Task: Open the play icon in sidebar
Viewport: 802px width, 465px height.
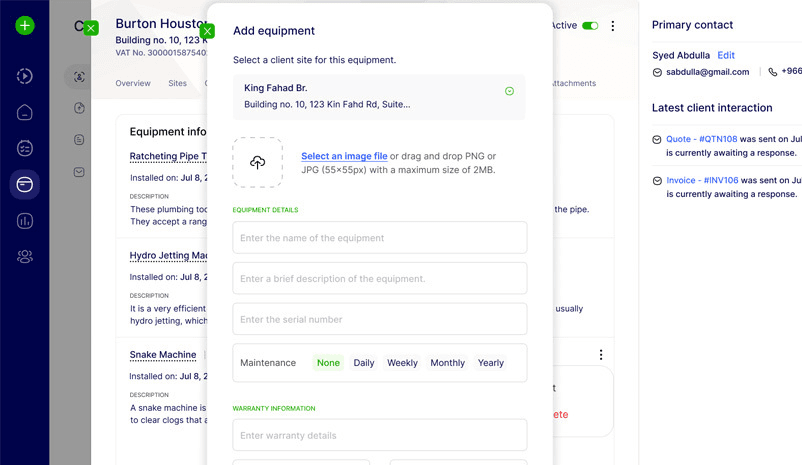Action: pyautogui.click(x=25, y=77)
